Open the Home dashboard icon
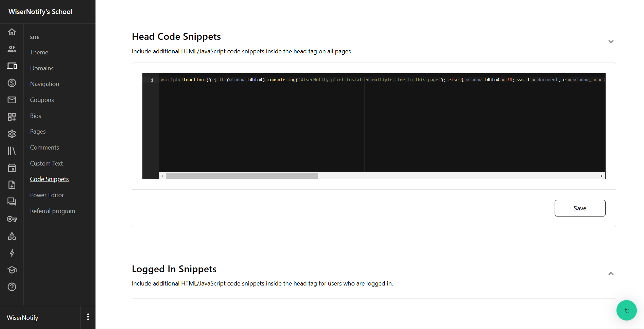Image resolution: width=644 pixels, height=329 pixels. (x=12, y=32)
